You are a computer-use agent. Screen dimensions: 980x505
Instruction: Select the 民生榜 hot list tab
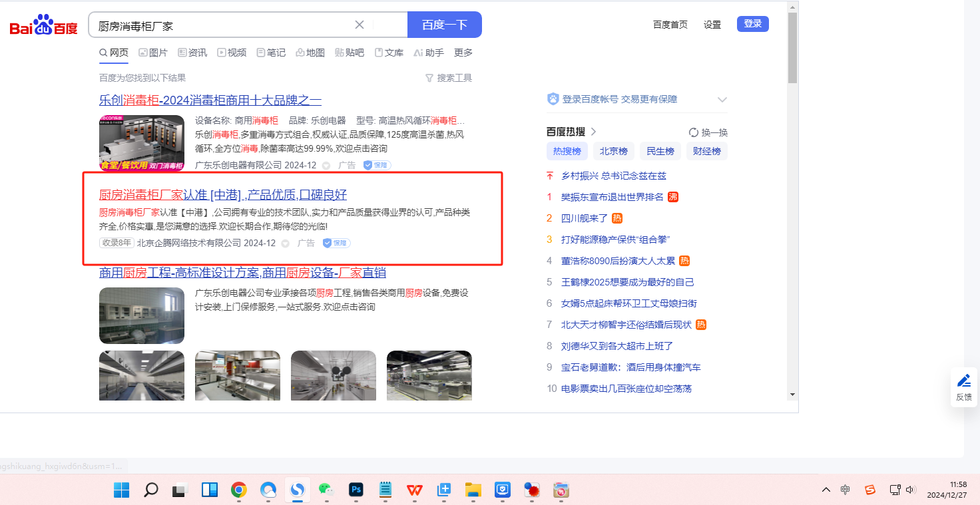click(x=660, y=151)
